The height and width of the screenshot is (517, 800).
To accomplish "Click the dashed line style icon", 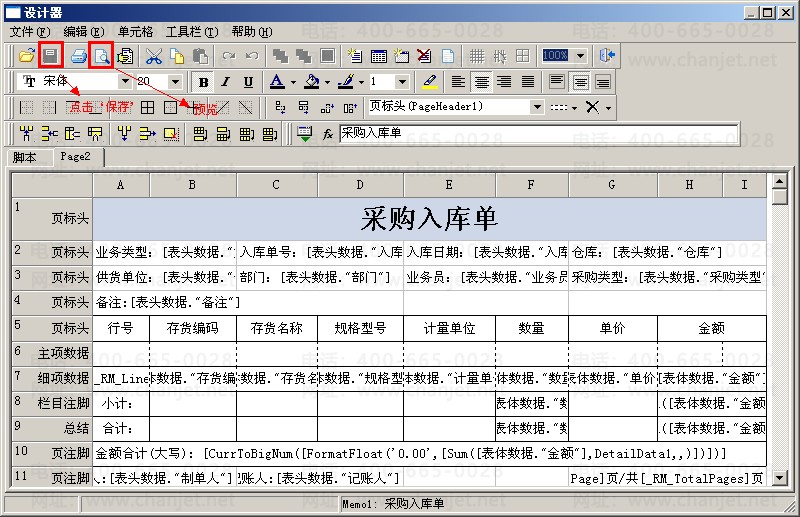I will pos(558,107).
